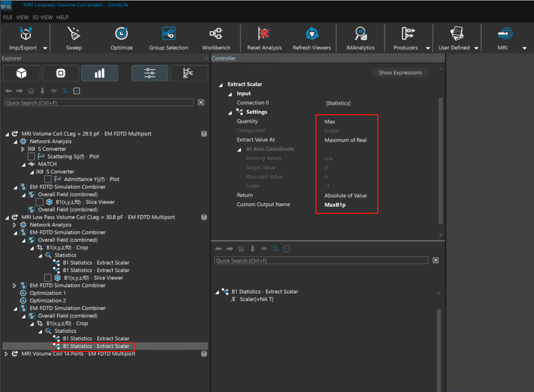534x392 pixels.
Task: Check the Admittance Yij(f) Plot checkbox
Action: tap(48, 179)
